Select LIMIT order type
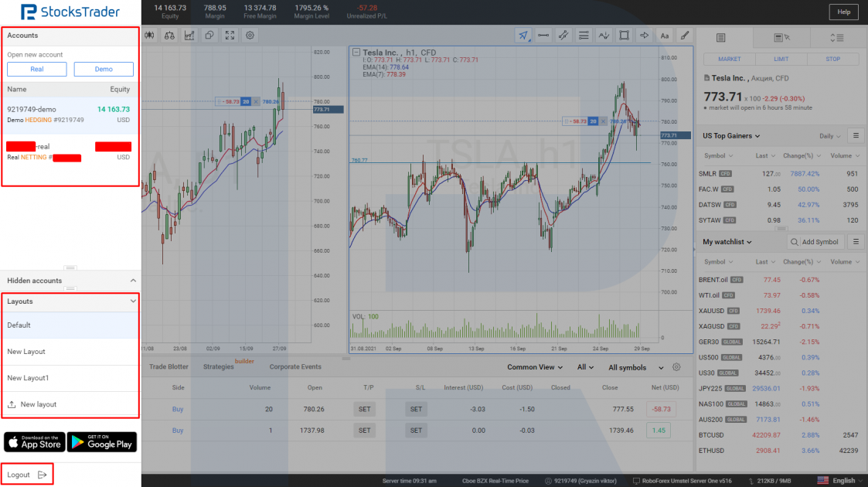Viewport: 868px width, 487px height. [x=781, y=60]
